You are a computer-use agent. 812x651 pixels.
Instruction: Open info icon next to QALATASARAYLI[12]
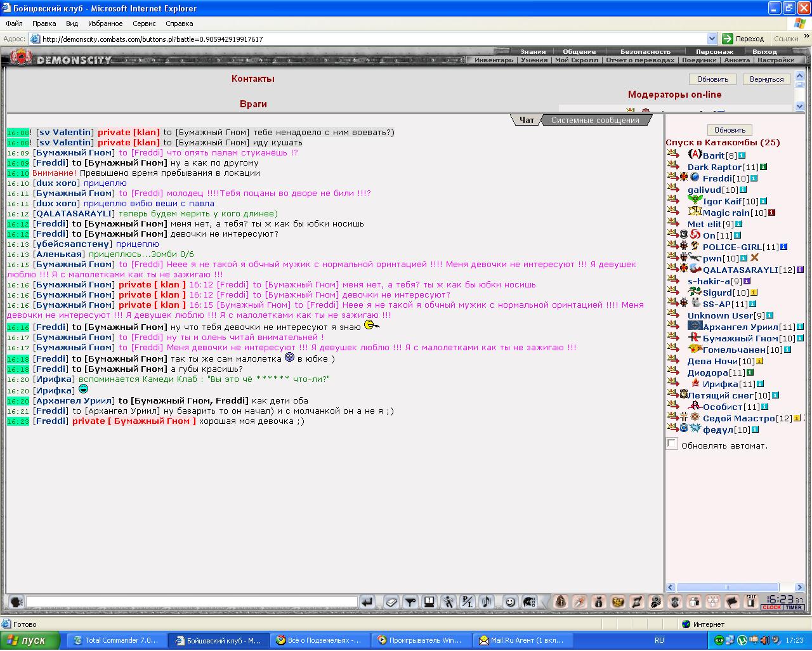point(800,270)
